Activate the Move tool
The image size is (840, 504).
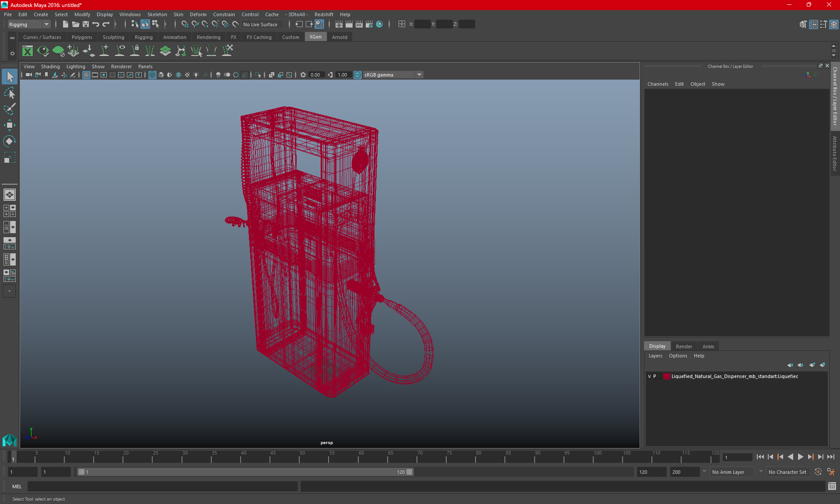click(x=10, y=125)
